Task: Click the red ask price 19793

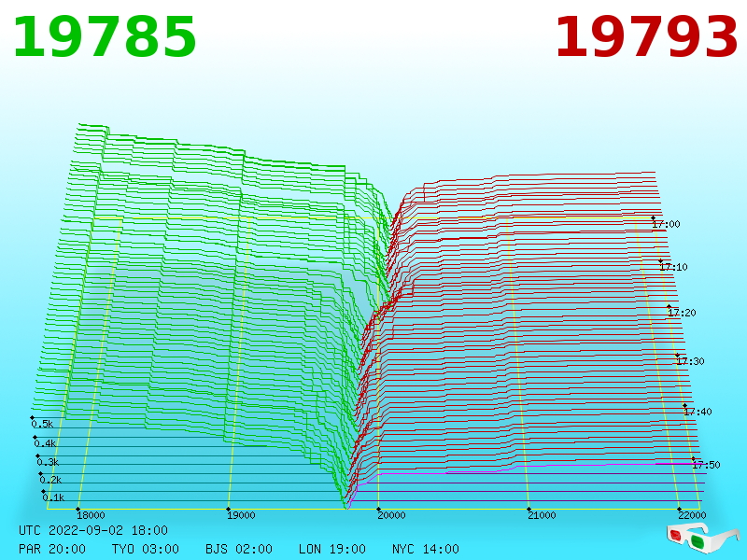Action: (646, 37)
